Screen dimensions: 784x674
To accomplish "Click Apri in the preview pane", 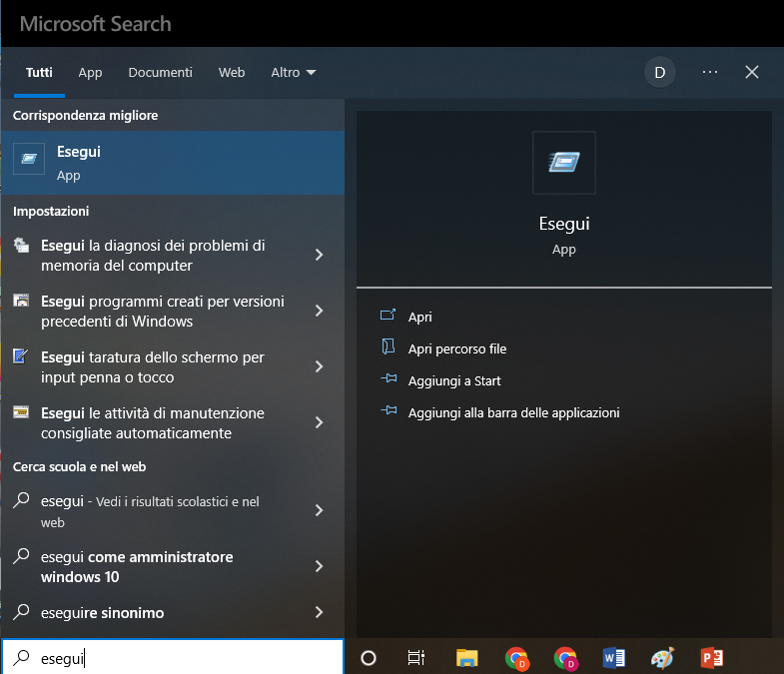I will pos(420,317).
